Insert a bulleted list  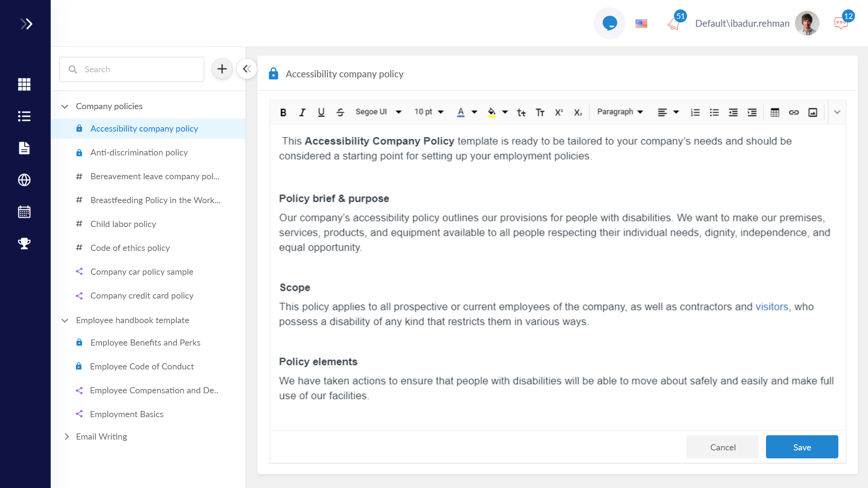(x=714, y=112)
